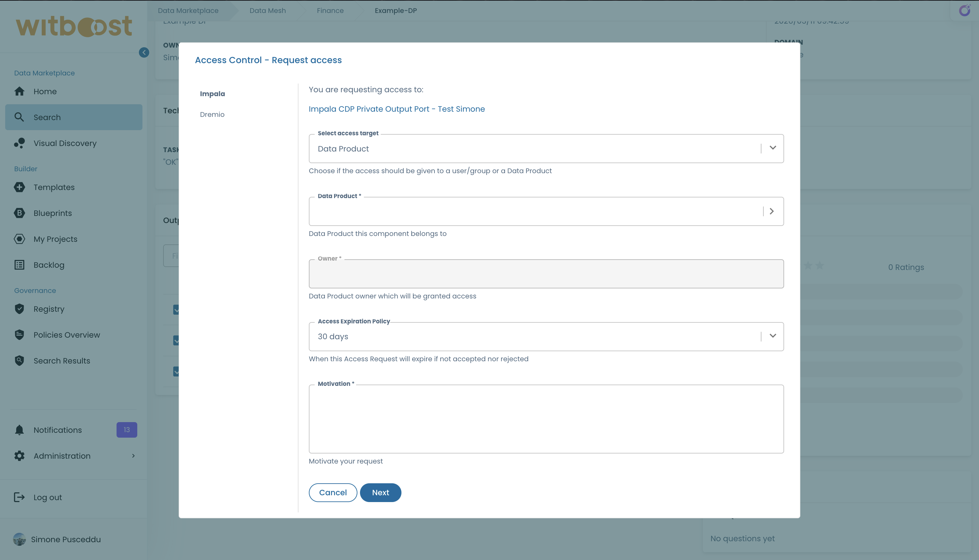Click the Data Marketplace breadcrumb
Viewport: 979px width, 560px height.
click(188, 10)
